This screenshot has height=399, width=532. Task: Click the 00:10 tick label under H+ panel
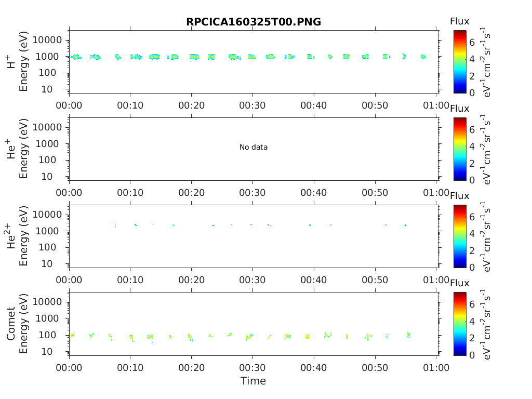point(130,105)
